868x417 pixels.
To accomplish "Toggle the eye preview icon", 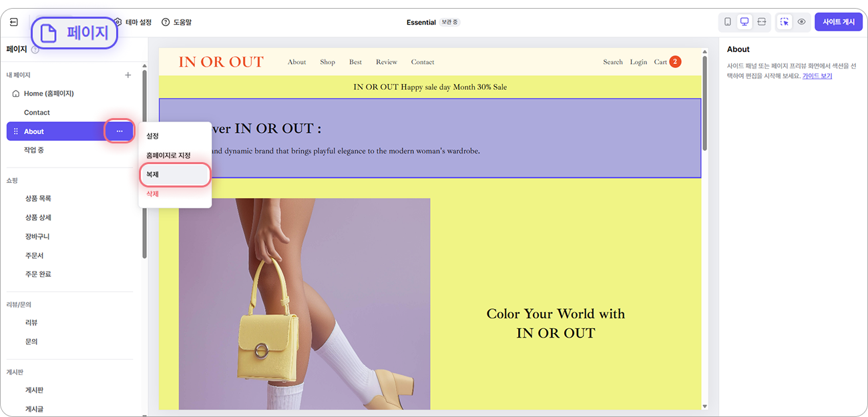I will click(801, 22).
